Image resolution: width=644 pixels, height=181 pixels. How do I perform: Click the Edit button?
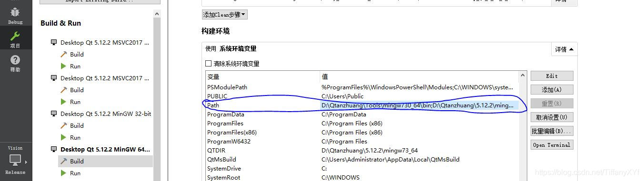tap(552, 76)
